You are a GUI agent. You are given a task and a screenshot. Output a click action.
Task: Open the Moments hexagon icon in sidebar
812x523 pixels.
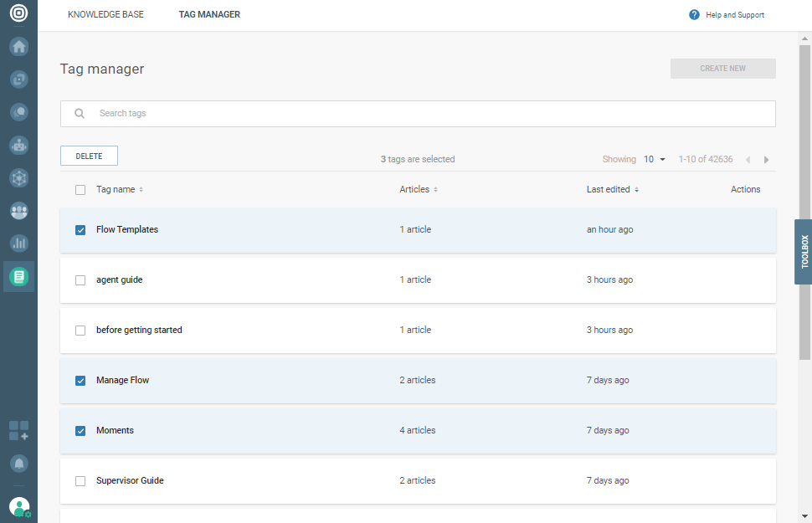pos(18,177)
